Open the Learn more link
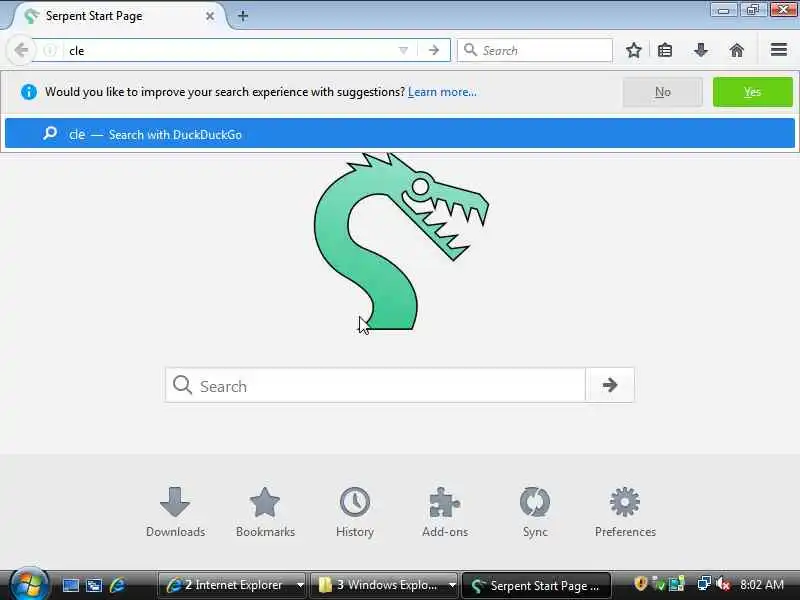800x600 pixels. [x=442, y=92]
